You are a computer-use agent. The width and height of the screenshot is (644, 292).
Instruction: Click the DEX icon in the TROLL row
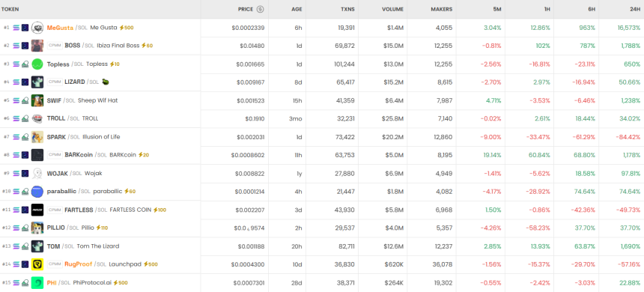[25, 119]
